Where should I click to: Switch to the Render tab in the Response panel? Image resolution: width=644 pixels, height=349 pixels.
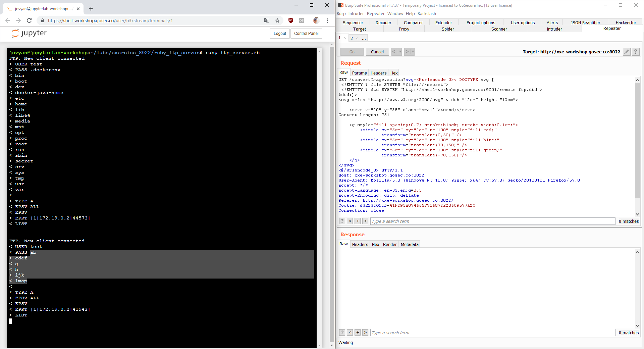(x=389, y=244)
